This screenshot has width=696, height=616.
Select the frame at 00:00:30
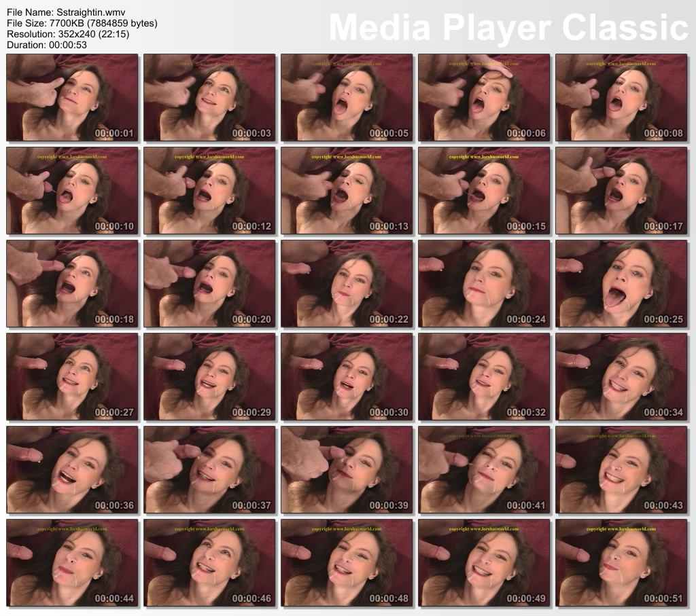[347, 376]
